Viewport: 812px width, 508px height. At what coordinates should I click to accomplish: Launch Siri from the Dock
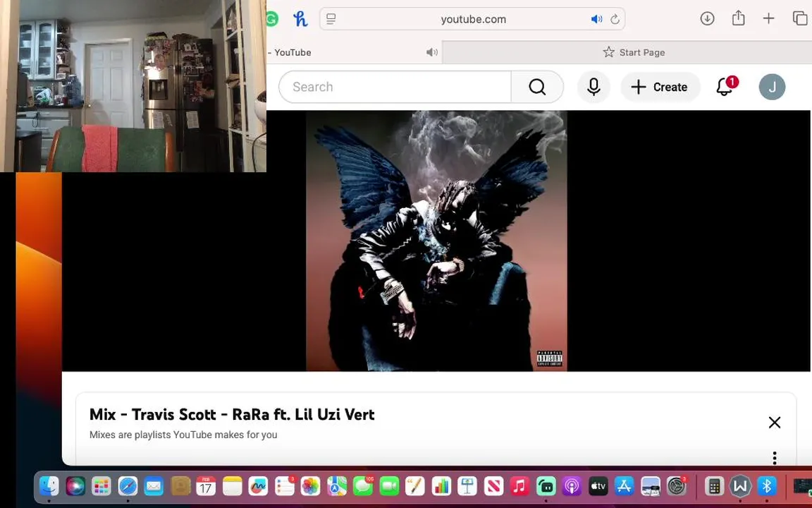coord(75,486)
